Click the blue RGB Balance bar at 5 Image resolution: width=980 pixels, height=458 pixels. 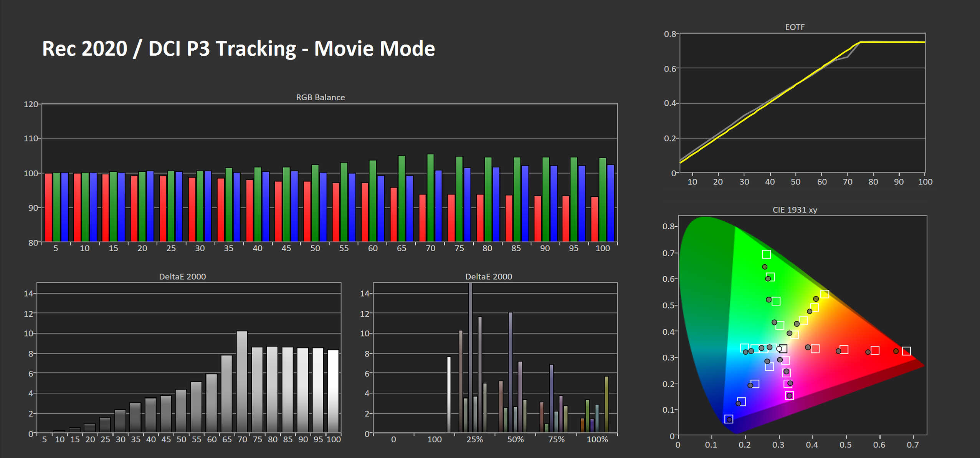(x=64, y=207)
